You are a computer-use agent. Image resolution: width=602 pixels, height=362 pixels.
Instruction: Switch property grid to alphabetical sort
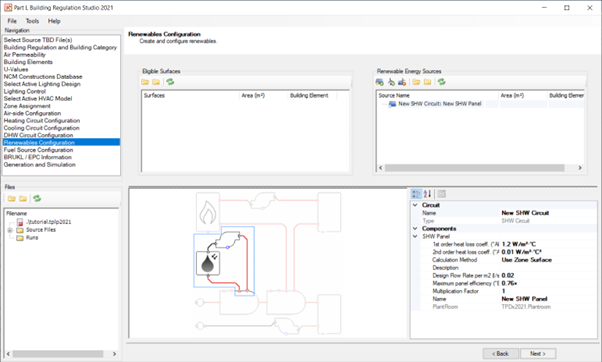(427, 194)
